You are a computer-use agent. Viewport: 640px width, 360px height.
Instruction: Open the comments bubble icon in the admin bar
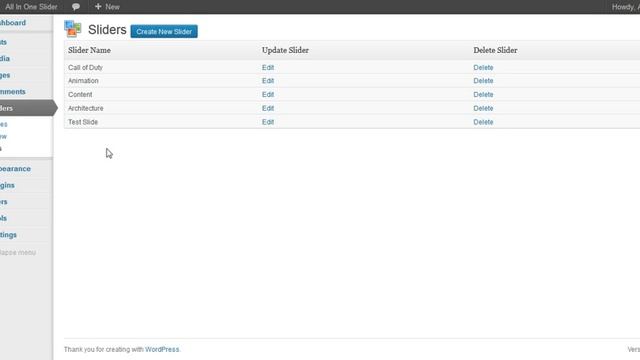76,7
